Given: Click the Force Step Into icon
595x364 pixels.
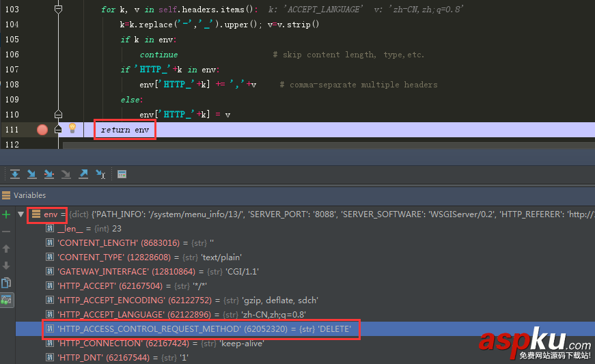Looking at the screenshot, I should coord(66,174).
